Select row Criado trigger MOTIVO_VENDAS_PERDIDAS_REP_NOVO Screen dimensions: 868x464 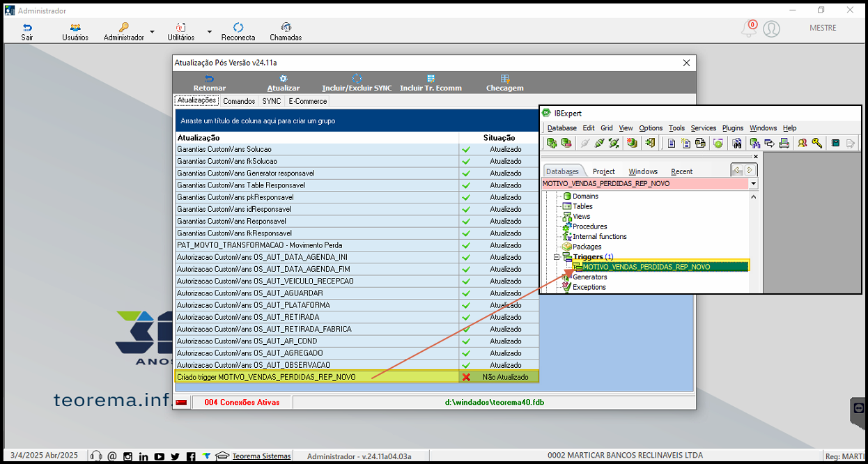click(357, 377)
